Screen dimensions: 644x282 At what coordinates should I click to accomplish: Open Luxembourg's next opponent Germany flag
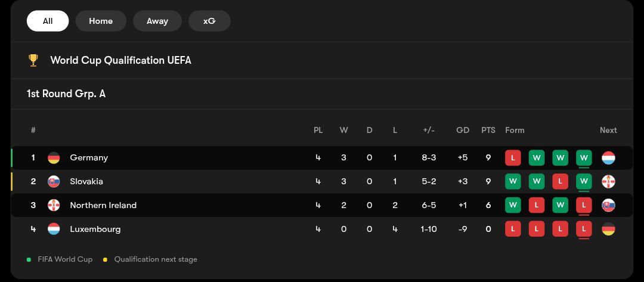[608, 229]
